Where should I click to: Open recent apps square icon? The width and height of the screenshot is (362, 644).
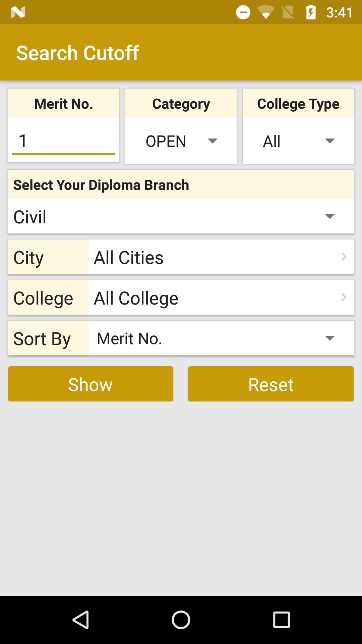pos(281,620)
